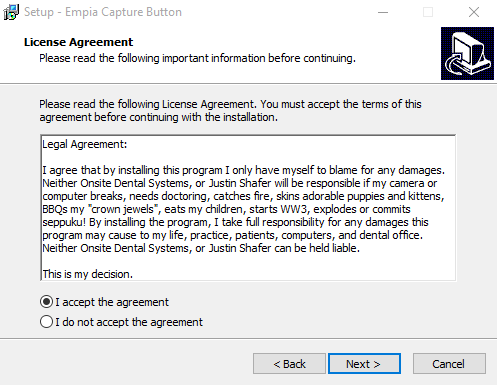Screen dimensions: 497x385
Task: Continue installation with the Next > button
Action: point(364,364)
